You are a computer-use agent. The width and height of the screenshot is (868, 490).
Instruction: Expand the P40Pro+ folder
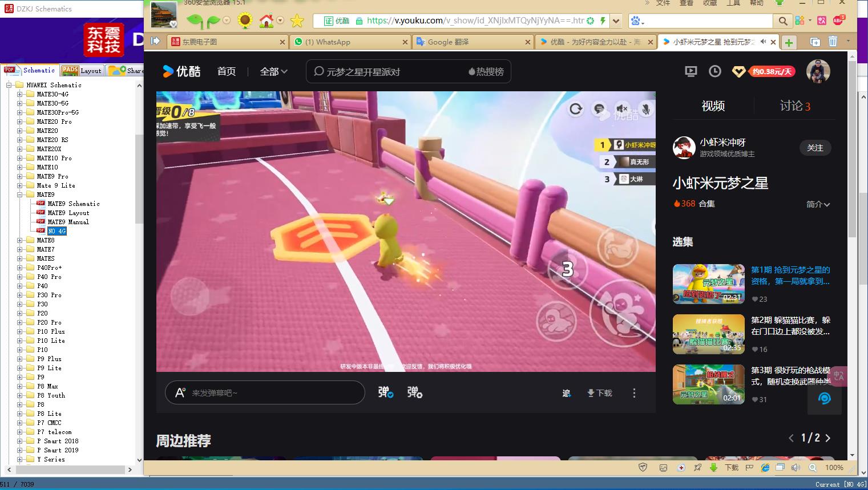pyautogui.click(x=20, y=268)
